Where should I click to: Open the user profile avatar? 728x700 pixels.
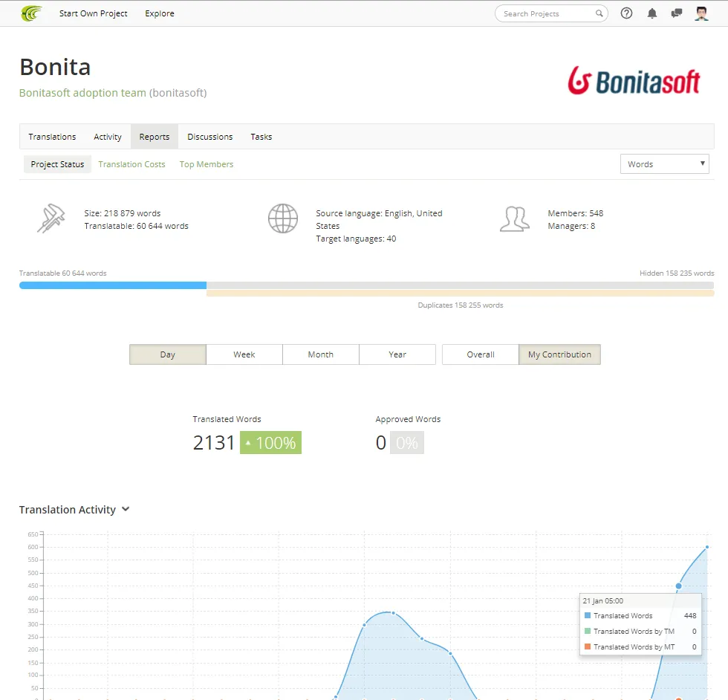(x=701, y=13)
